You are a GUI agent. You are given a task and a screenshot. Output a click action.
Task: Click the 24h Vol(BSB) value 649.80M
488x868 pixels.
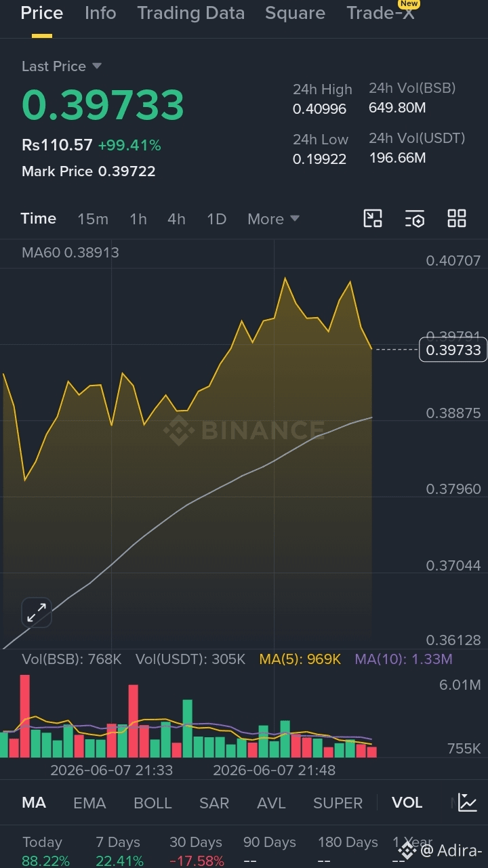click(397, 108)
